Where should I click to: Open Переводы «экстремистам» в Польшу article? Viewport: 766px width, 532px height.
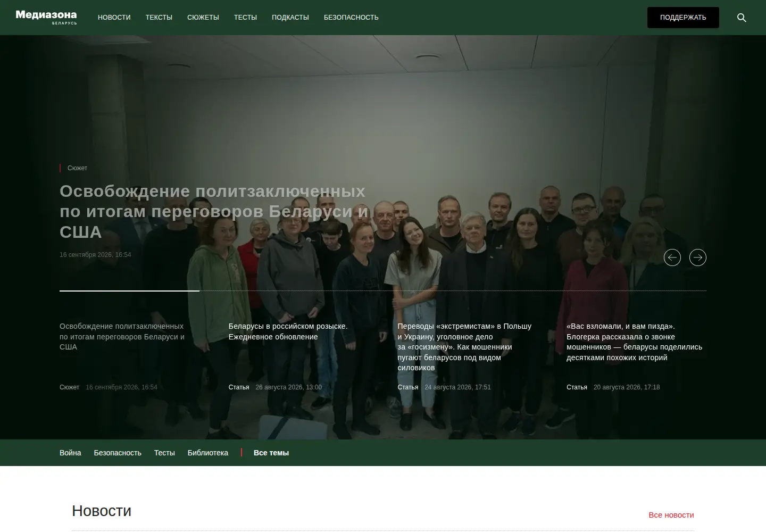click(464, 347)
